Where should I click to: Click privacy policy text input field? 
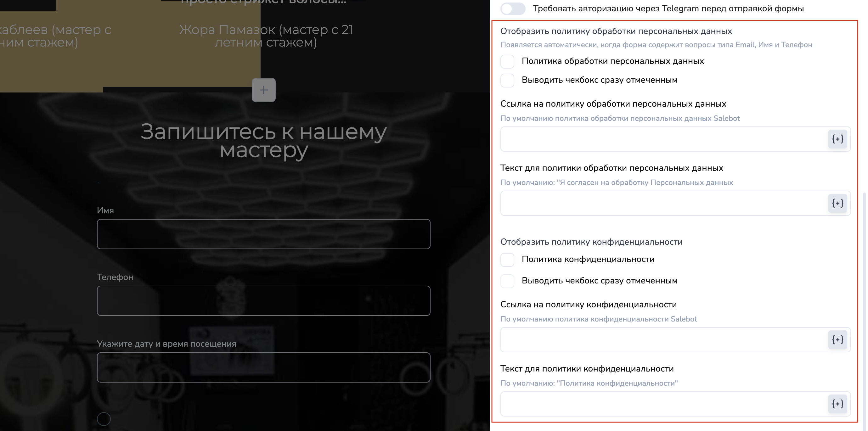(663, 404)
